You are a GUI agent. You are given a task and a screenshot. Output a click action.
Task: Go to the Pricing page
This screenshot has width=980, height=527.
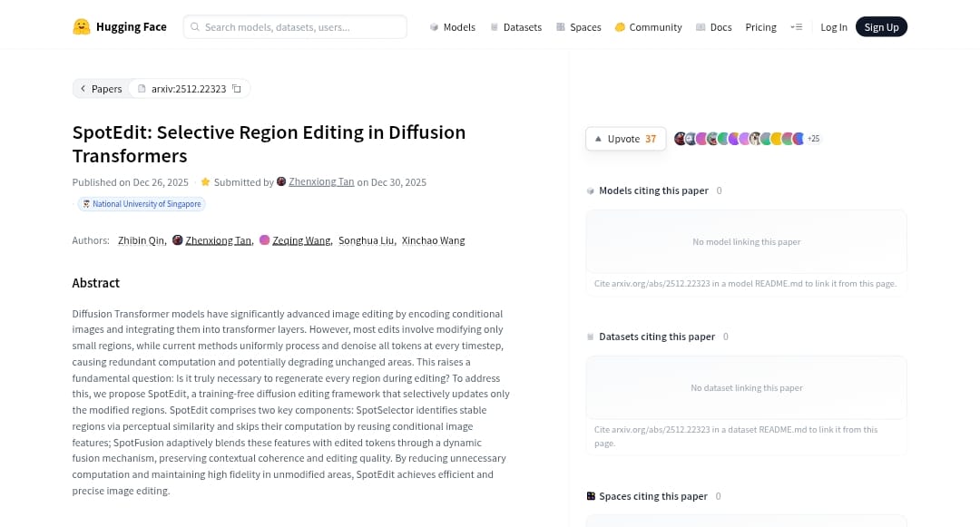[760, 27]
